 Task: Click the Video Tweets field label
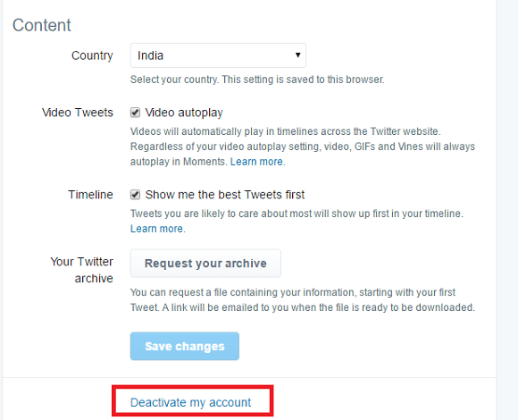point(78,113)
